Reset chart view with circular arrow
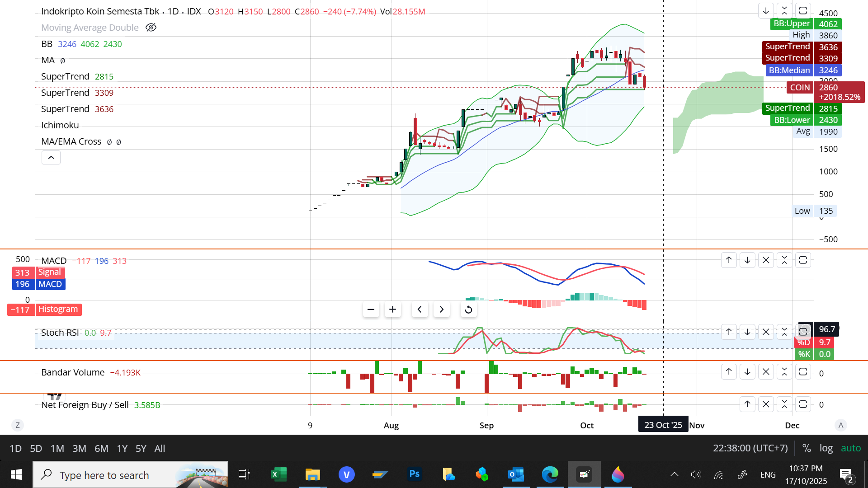The image size is (868, 488). click(x=468, y=310)
